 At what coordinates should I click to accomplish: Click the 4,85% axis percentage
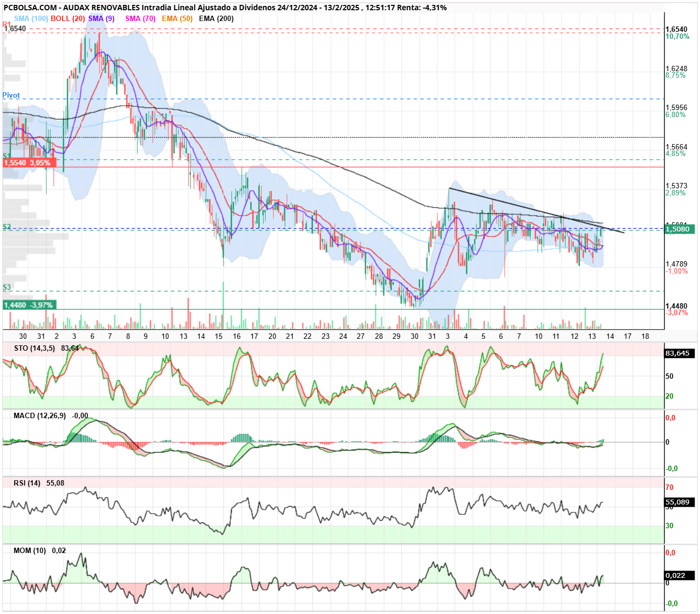676,154
